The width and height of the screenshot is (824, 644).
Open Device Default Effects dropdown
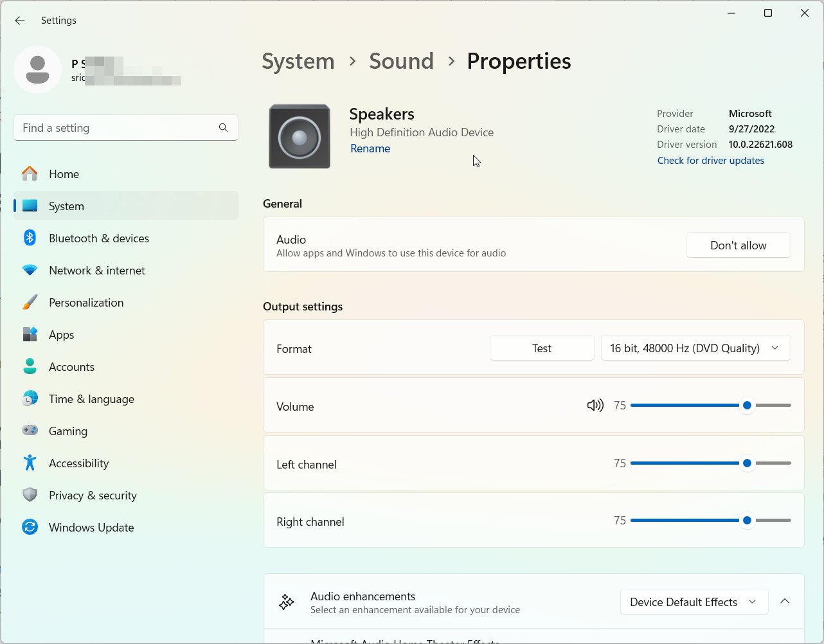694,602
